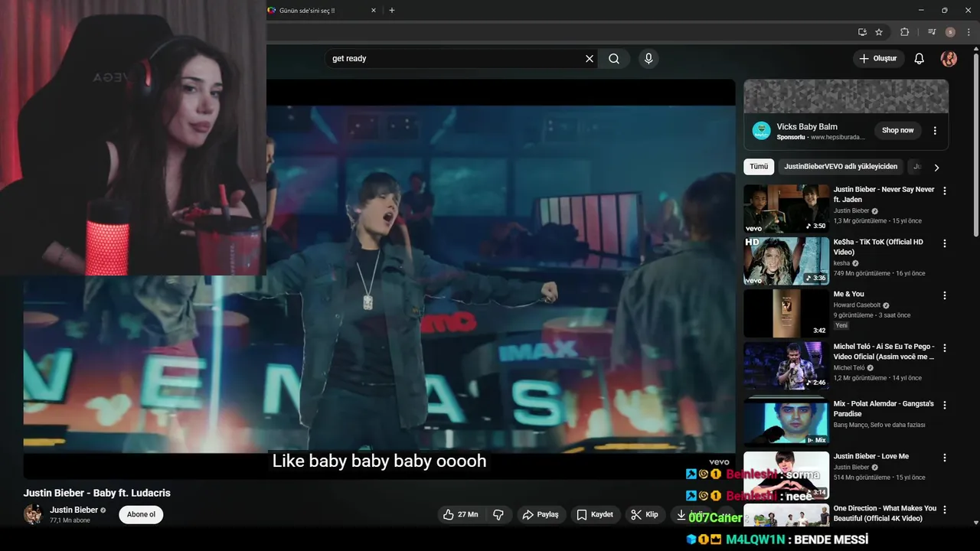This screenshot has width=980, height=551.
Task: Subscribe with Abone ol button
Action: pyautogui.click(x=141, y=514)
